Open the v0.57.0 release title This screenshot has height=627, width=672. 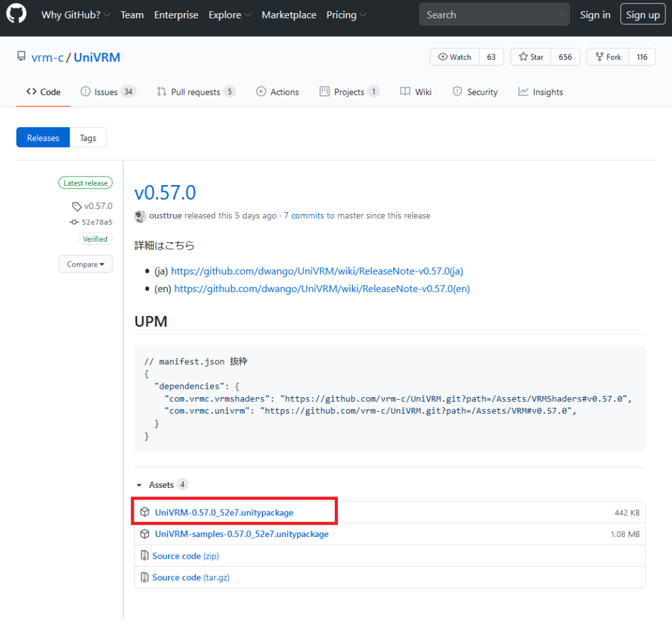click(x=165, y=192)
